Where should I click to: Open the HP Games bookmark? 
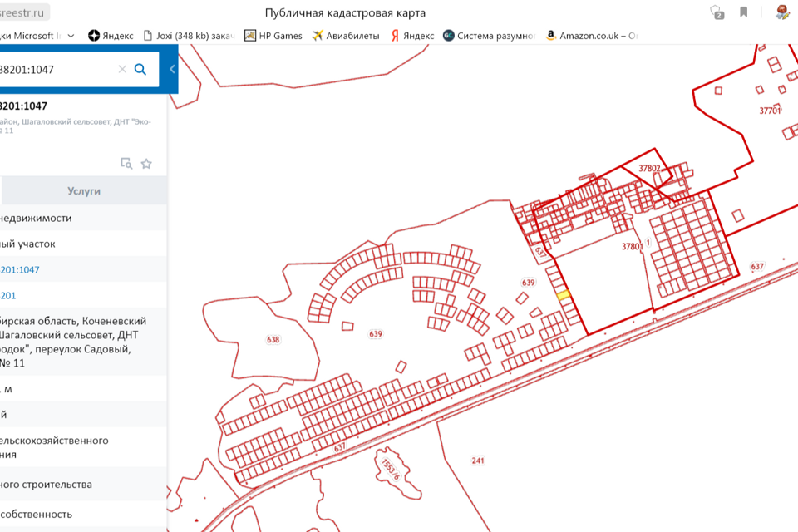click(x=273, y=36)
